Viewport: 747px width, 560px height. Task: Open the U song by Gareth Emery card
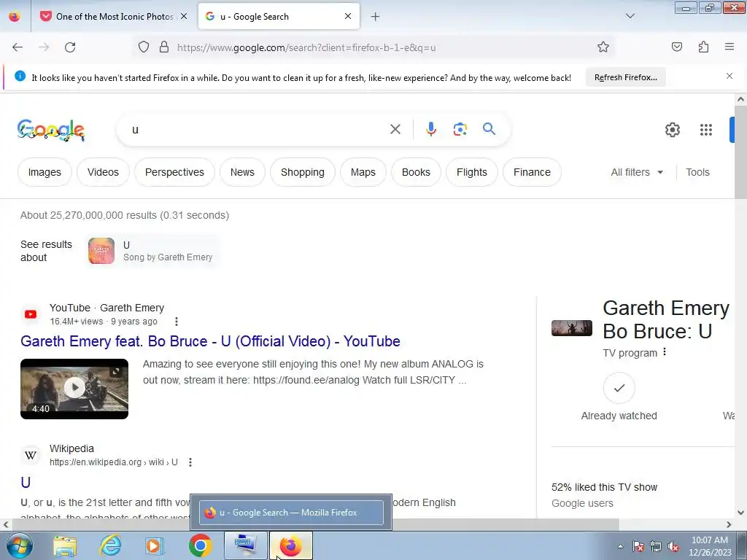click(x=152, y=251)
